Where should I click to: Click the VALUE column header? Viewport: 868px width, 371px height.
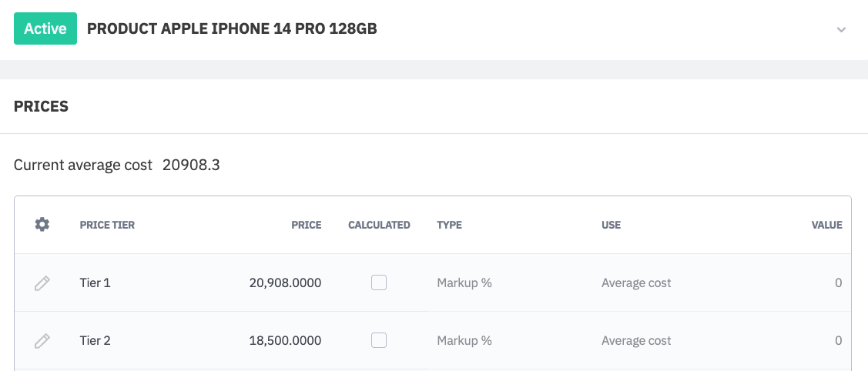tap(826, 226)
